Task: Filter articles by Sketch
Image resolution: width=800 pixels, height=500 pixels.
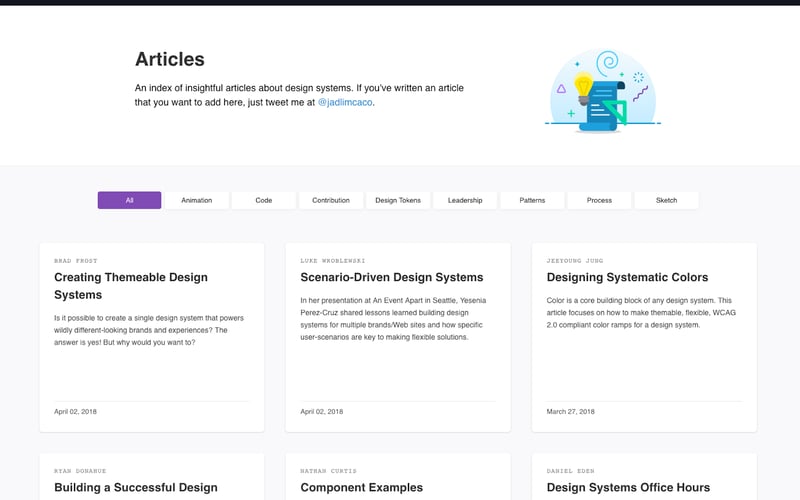Action: (x=666, y=200)
